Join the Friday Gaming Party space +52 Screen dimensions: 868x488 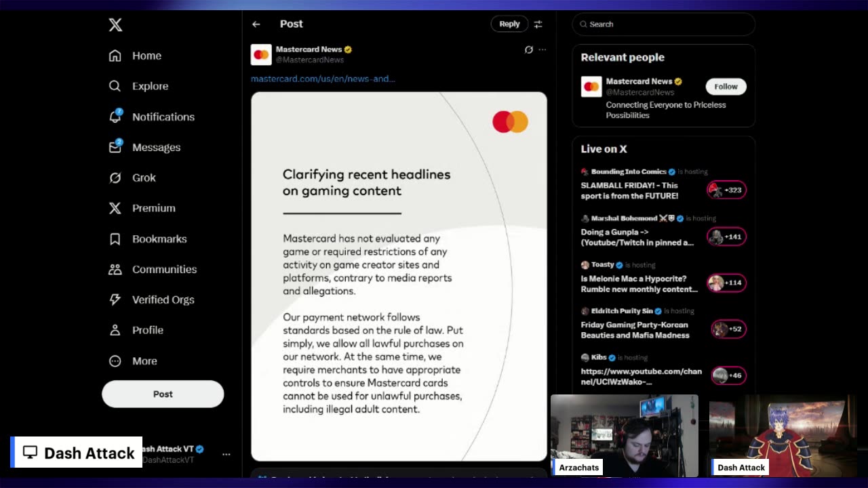(x=728, y=329)
